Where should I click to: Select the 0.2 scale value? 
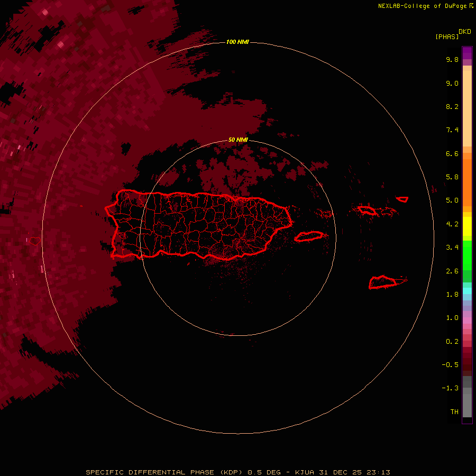[x=452, y=342]
